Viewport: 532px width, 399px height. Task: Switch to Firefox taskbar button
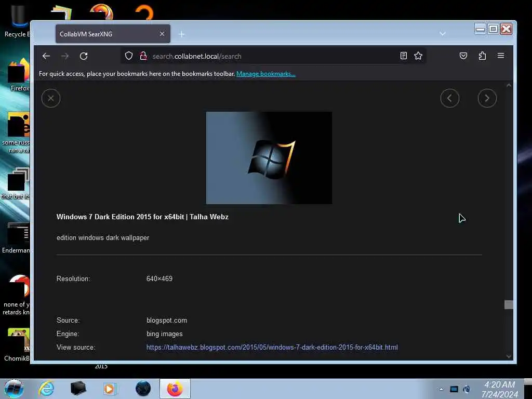click(175, 389)
